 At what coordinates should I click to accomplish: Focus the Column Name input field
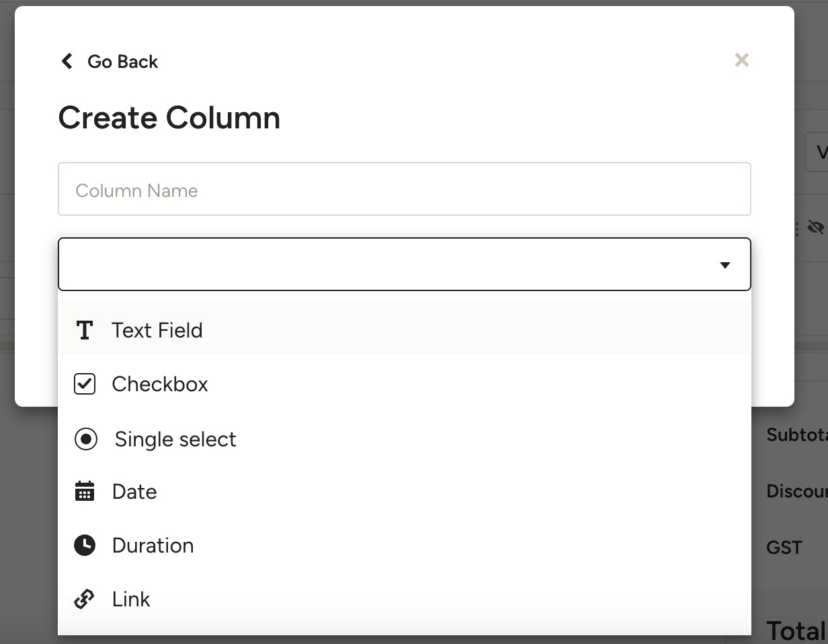[x=404, y=190]
